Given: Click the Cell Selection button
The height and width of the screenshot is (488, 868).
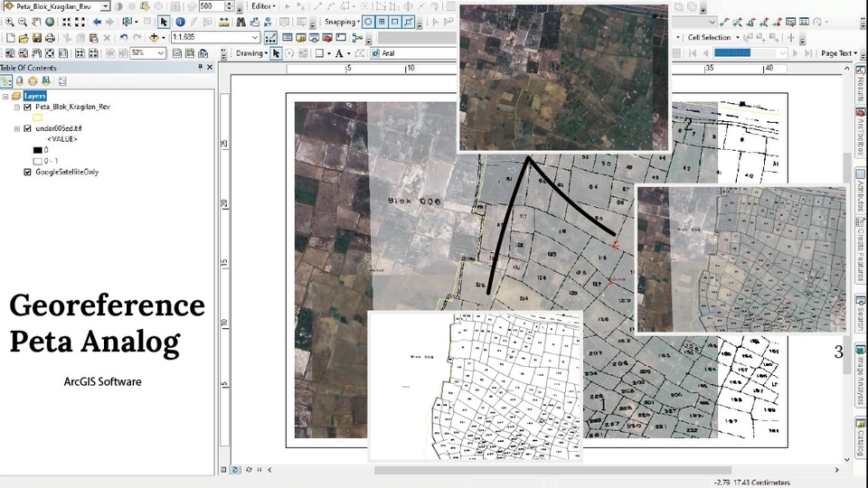Looking at the screenshot, I should click(x=709, y=38).
